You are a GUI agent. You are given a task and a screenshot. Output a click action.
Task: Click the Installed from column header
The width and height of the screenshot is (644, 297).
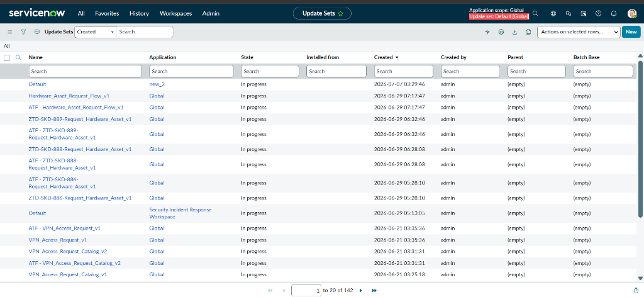click(x=323, y=57)
